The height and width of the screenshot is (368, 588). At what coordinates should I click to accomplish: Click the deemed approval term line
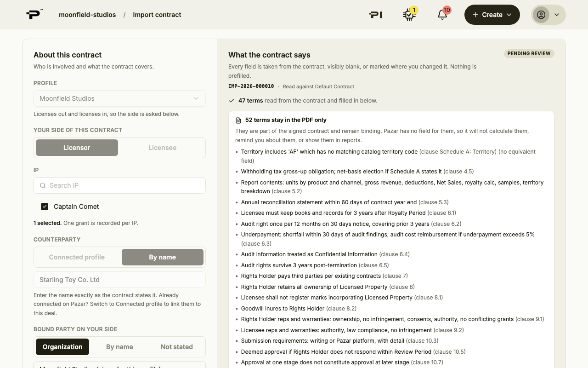[353, 351]
